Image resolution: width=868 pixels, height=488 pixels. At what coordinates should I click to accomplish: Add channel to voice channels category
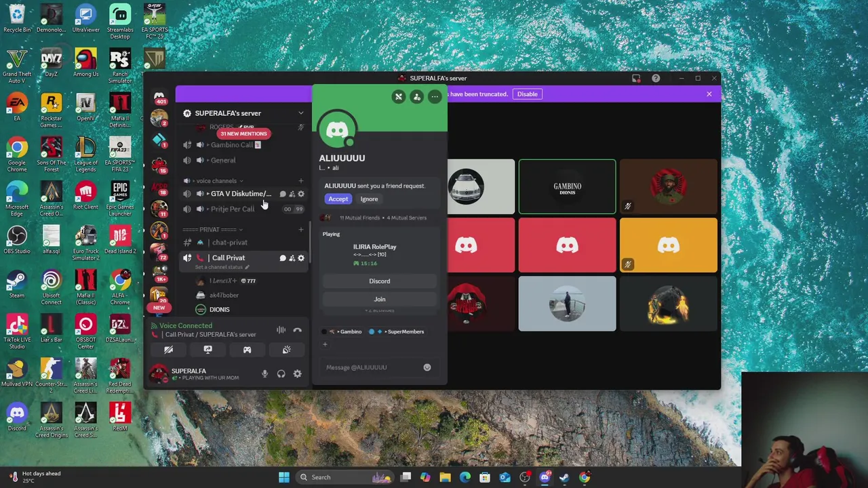(301, 181)
